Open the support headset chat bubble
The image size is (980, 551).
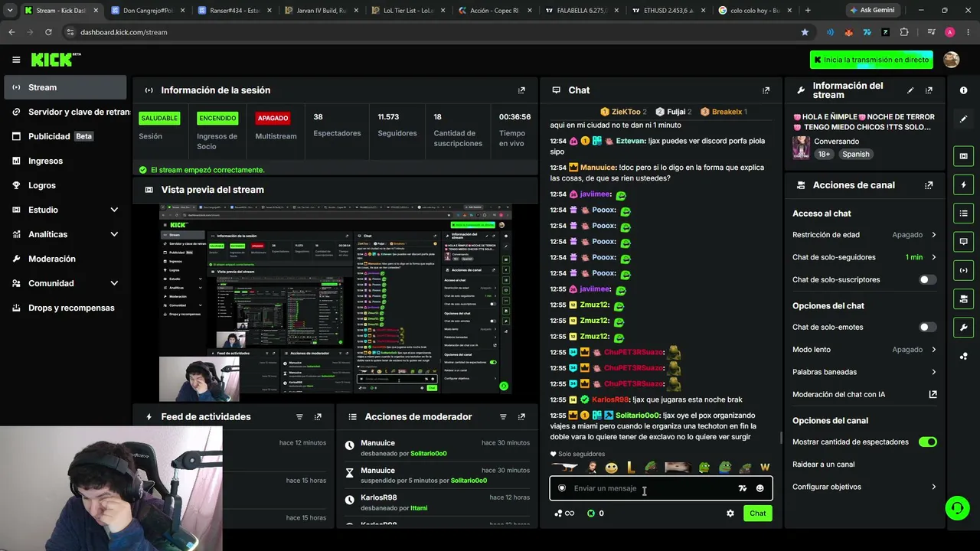click(956, 508)
